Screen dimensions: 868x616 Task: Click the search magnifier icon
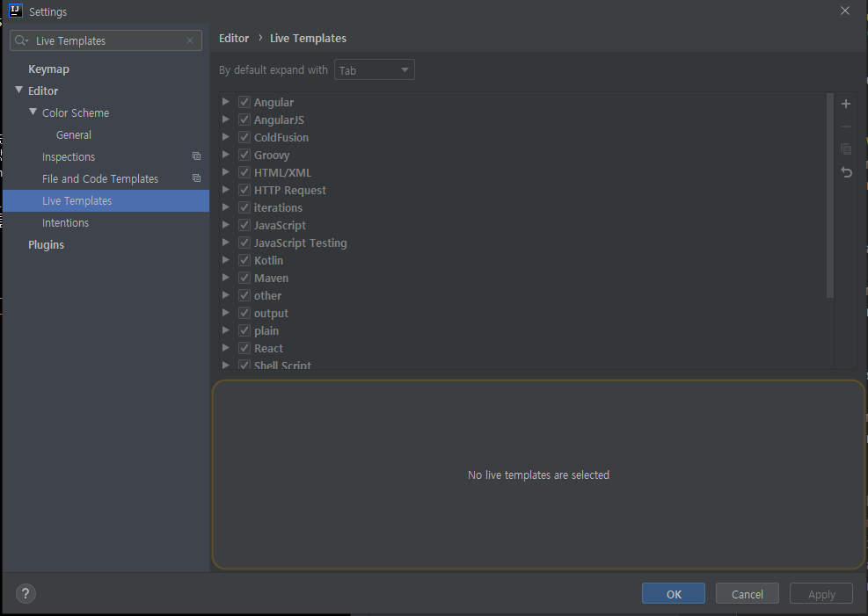tap(21, 41)
